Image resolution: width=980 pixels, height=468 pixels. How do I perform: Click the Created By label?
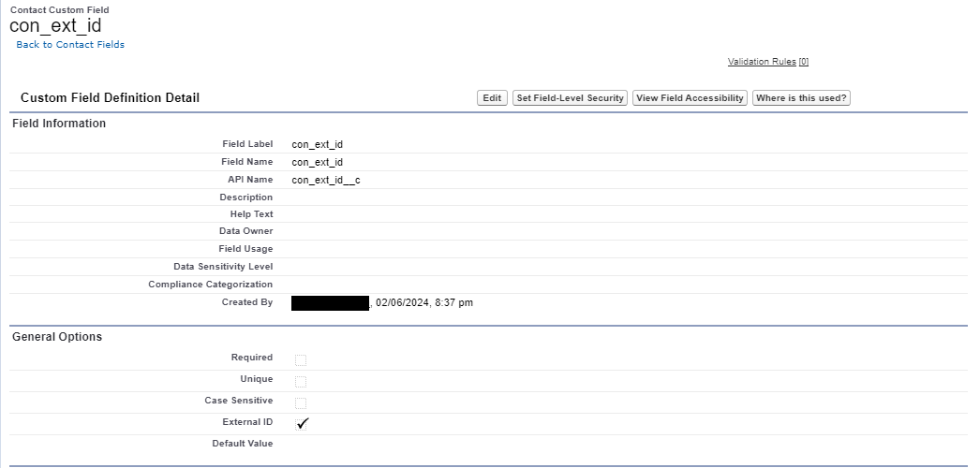pyautogui.click(x=247, y=302)
